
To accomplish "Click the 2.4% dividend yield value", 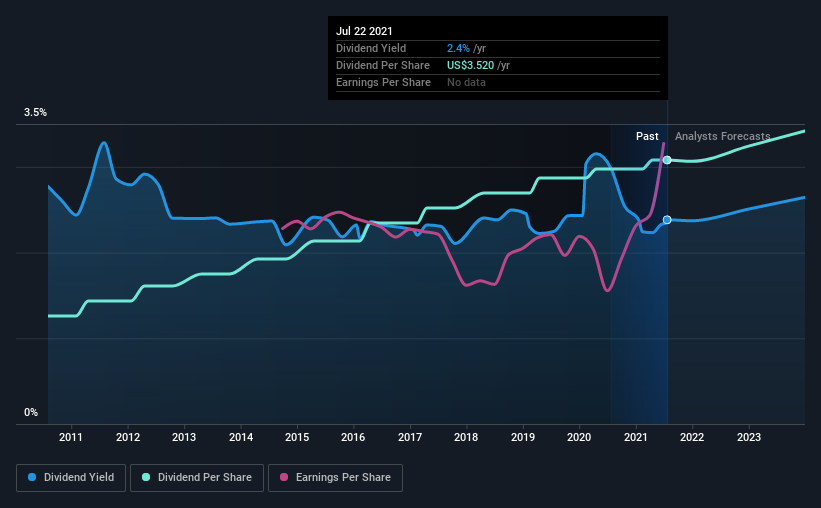I will [x=458, y=48].
